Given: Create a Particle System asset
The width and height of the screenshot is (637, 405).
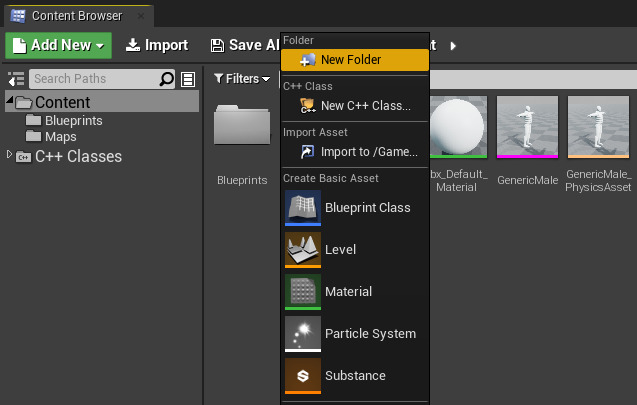Looking at the screenshot, I should (355, 334).
